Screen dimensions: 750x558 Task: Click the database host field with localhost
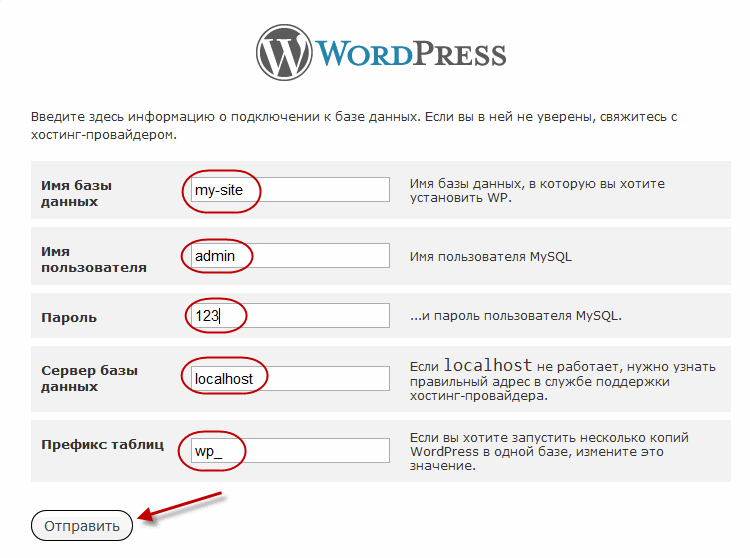coord(290,379)
